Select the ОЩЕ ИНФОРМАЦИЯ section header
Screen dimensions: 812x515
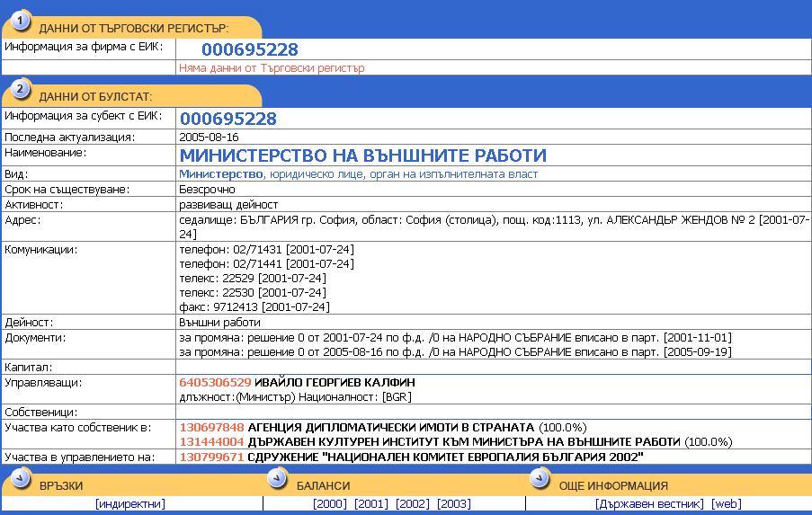(613, 486)
